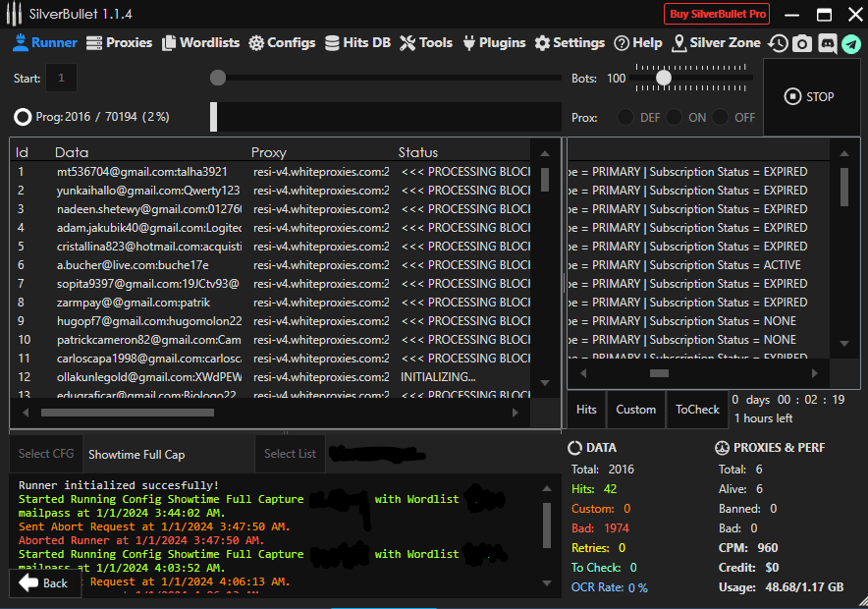The image size is (868, 609).
Task: Click the Telegram icon in the top bar
Action: coord(851,43)
